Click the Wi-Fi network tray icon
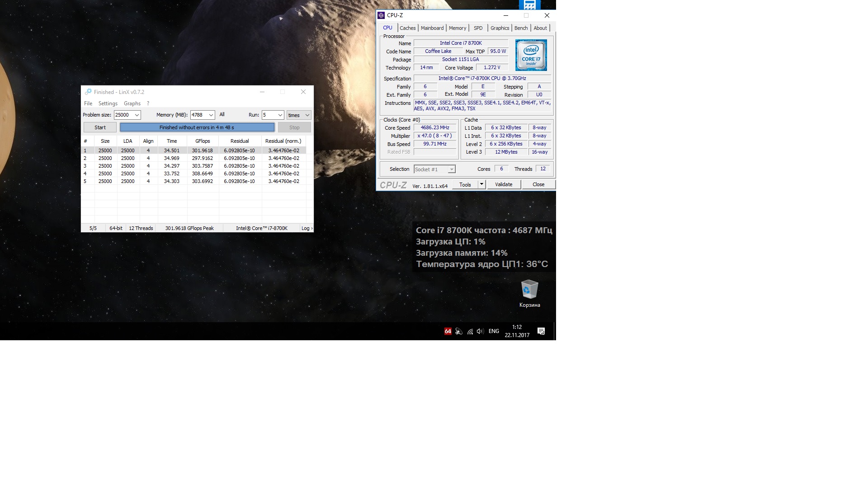 click(470, 331)
